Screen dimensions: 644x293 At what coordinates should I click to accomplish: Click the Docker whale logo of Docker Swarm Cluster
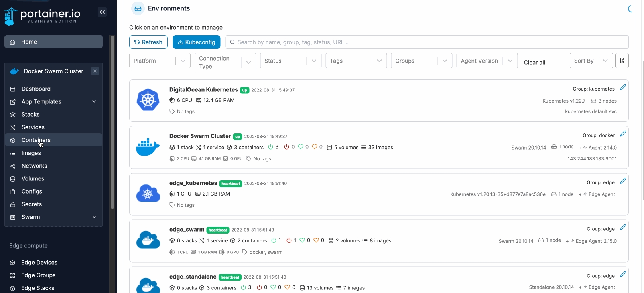148,147
